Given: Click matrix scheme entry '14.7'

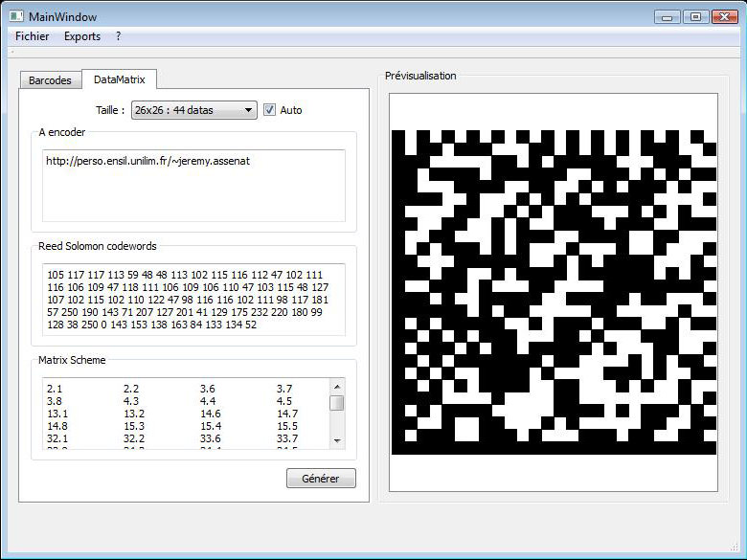Looking at the screenshot, I should (287, 414).
